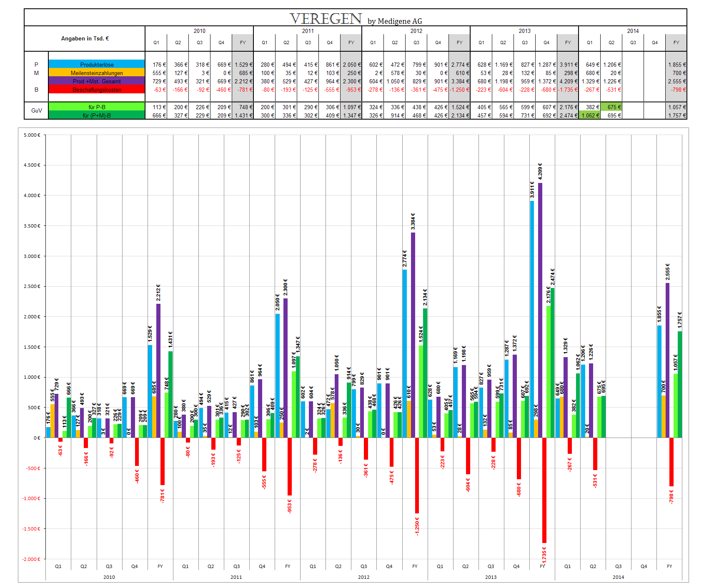The width and height of the screenshot is (704, 588).
Task: Select table cell 176 € for Produkterlöse 2010 Q1
Action: pos(156,65)
